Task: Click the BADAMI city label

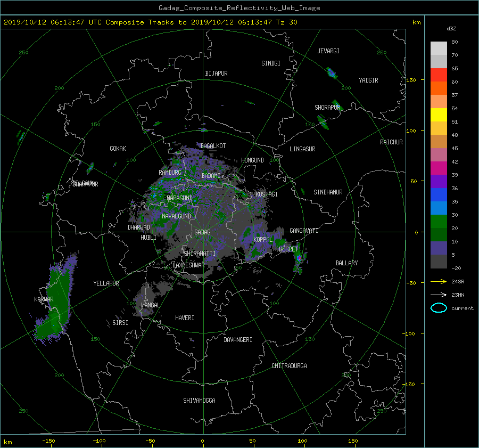Action: 211,176
